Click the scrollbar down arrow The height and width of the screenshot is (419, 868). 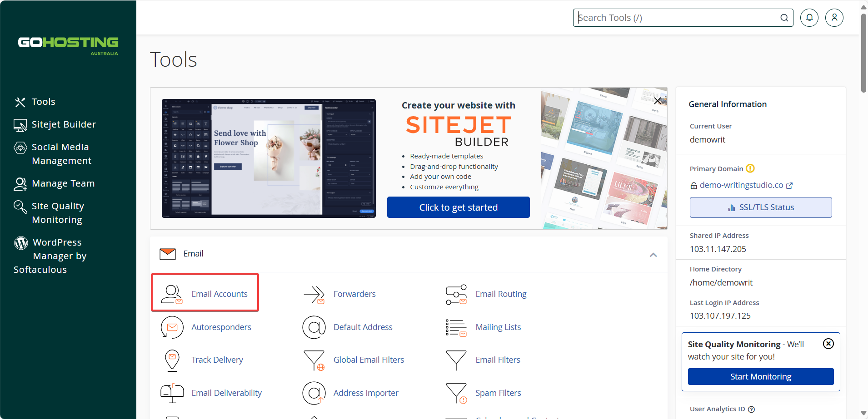(863, 413)
